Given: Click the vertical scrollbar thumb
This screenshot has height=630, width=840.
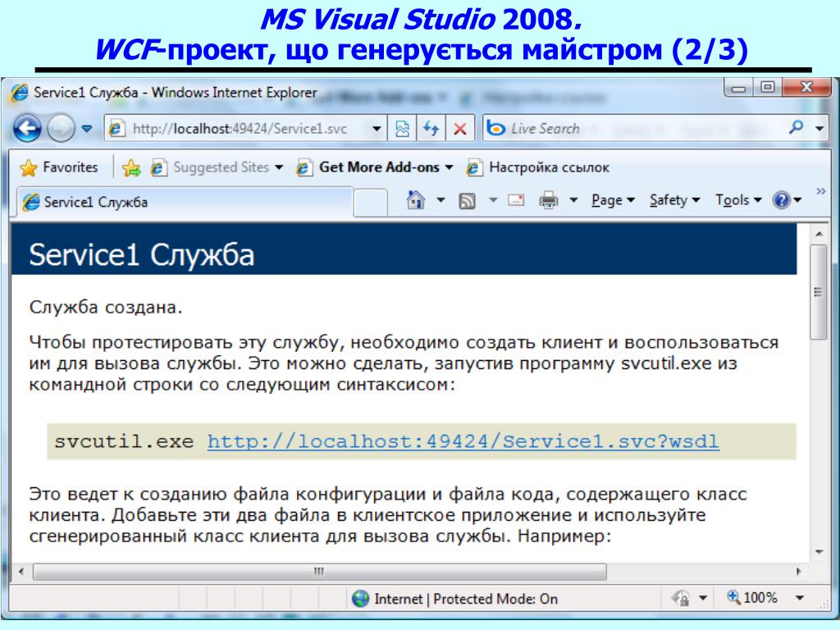Looking at the screenshot, I should pos(819,292).
